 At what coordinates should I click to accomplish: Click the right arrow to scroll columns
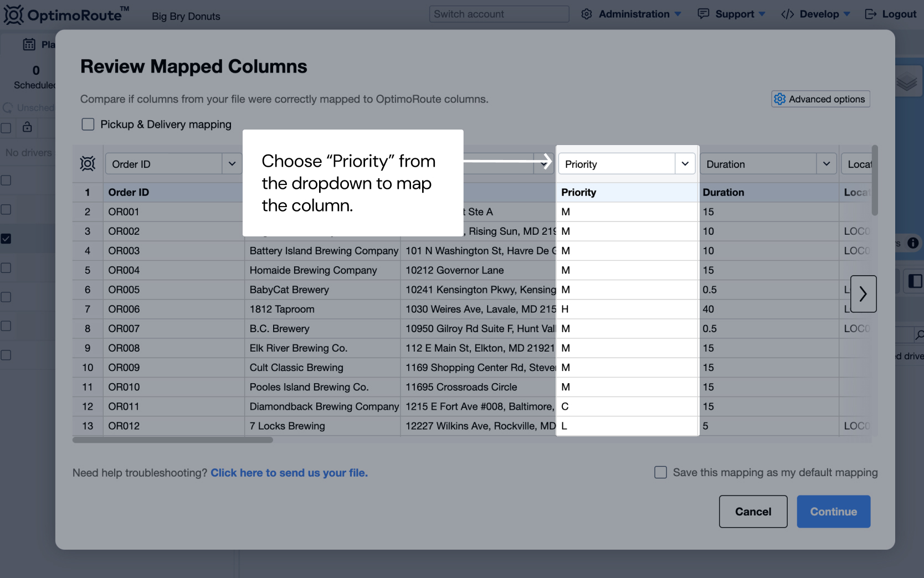coord(863,294)
